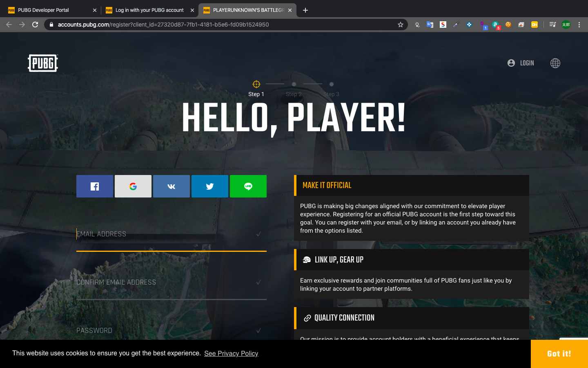
Task: Open the Chrome windows extension icon
Action: (x=521, y=25)
